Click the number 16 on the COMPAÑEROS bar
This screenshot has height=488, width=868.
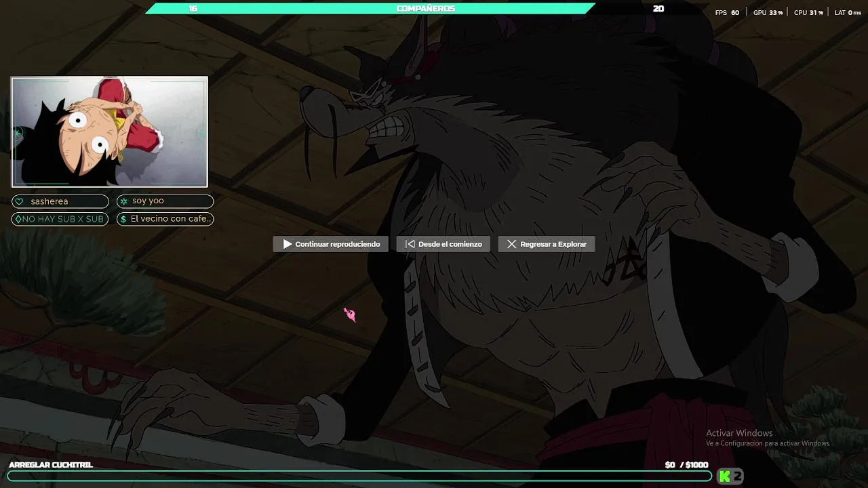(x=193, y=9)
